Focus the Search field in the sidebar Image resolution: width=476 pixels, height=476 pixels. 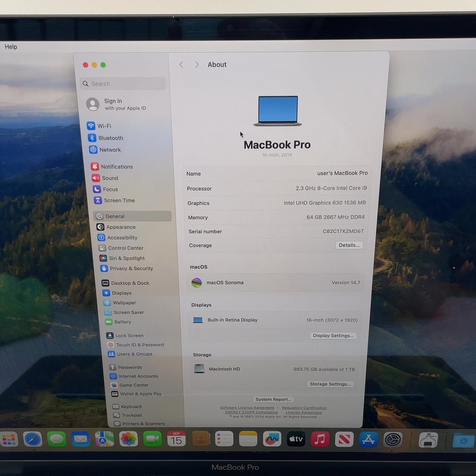[123, 84]
